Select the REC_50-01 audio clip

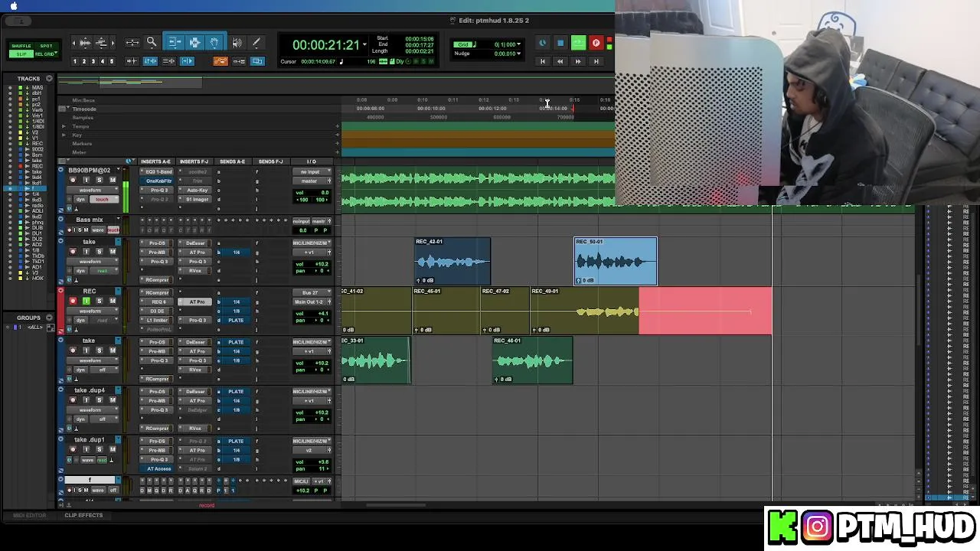(x=616, y=261)
